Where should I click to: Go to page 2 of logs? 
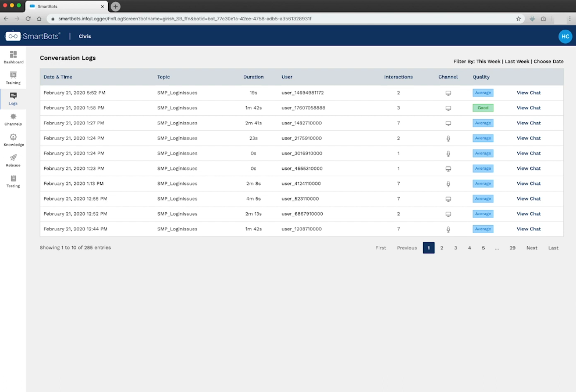coord(442,248)
